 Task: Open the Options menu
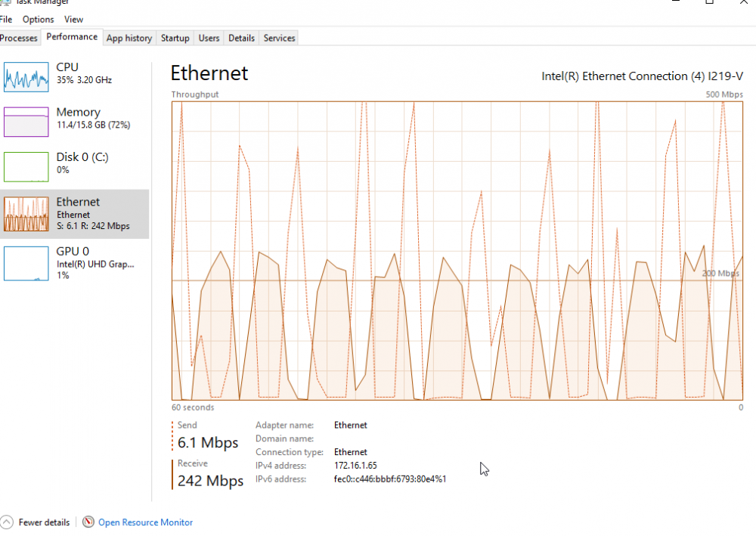38,19
